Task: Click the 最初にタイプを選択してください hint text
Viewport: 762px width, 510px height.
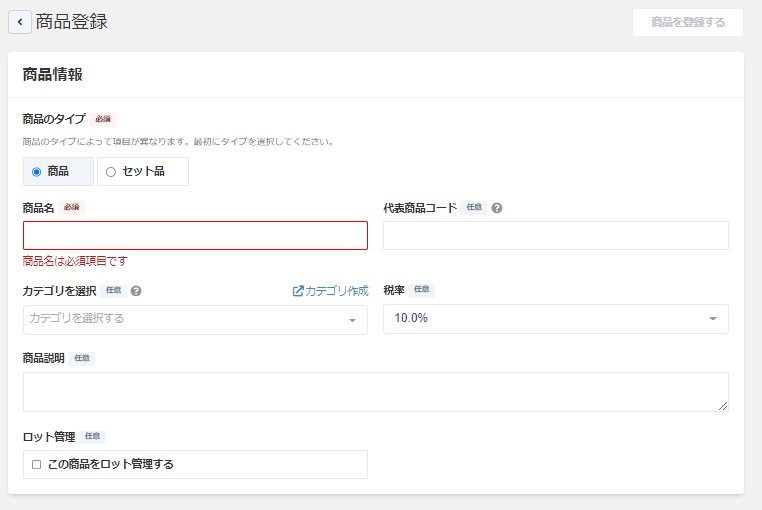Action: tap(263, 142)
